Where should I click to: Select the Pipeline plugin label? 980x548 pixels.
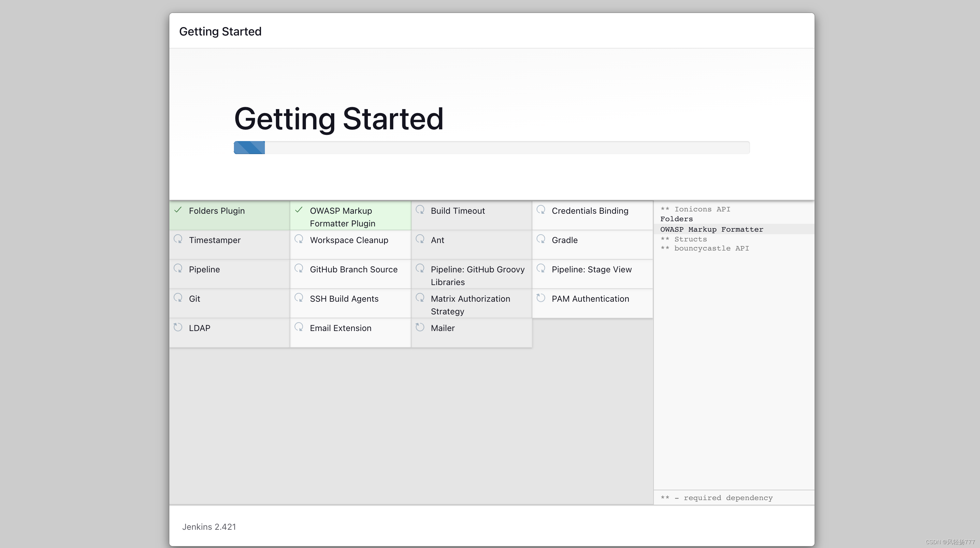204,269
